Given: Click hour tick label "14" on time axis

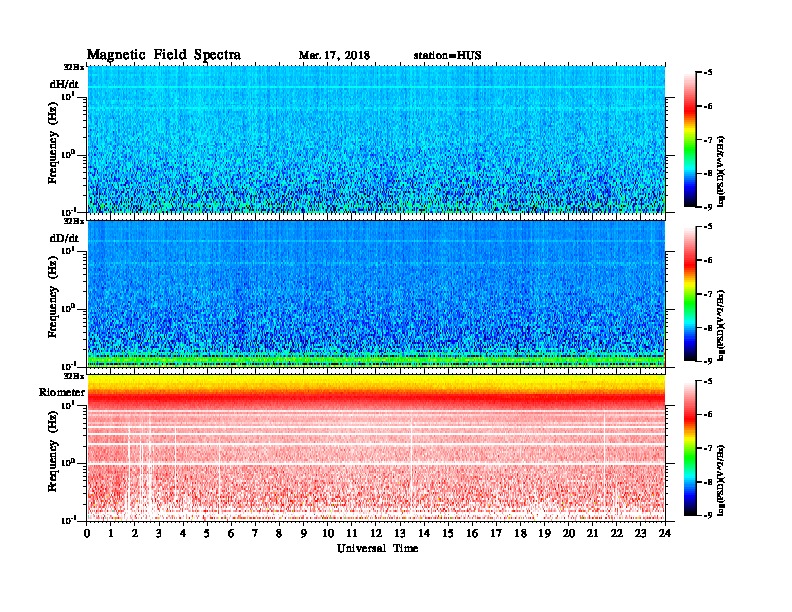Looking at the screenshot, I should 424,533.
